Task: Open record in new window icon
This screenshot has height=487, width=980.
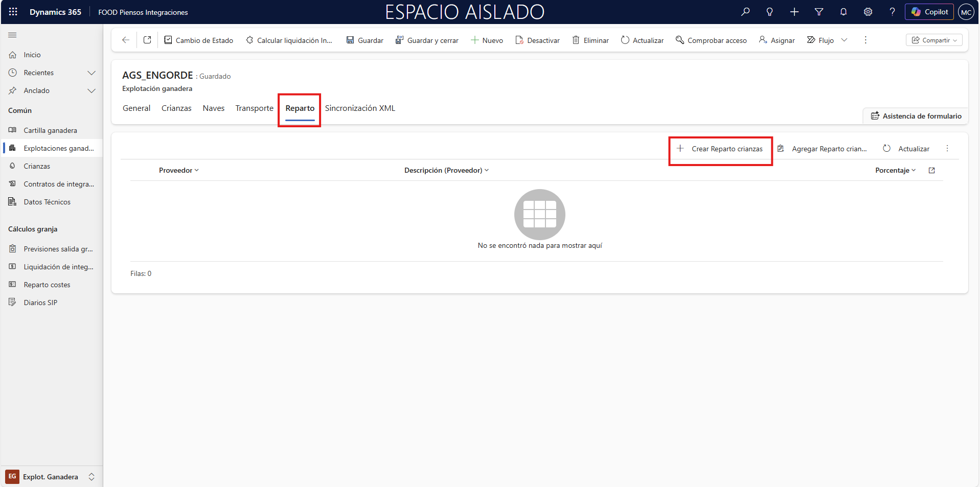Action: 147,40
